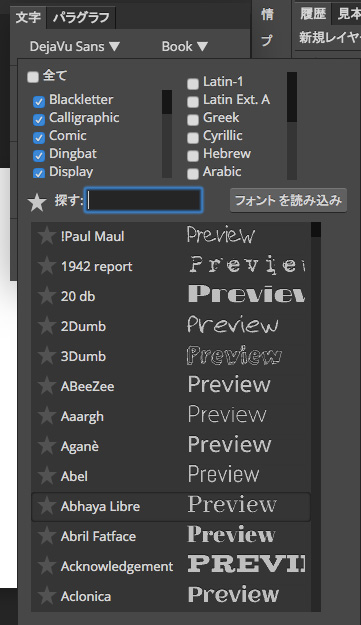Click the 3Dumb preview sample
361x625 pixels.
tap(234, 355)
